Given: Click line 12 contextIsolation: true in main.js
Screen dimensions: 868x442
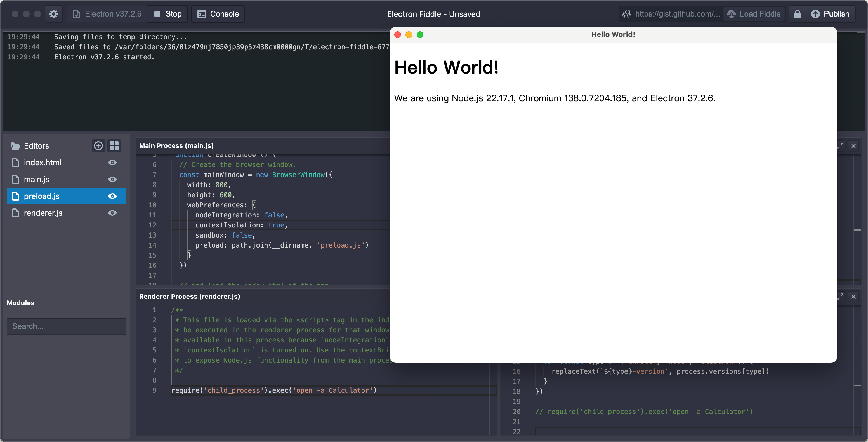Looking at the screenshot, I should (x=241, y=225).
